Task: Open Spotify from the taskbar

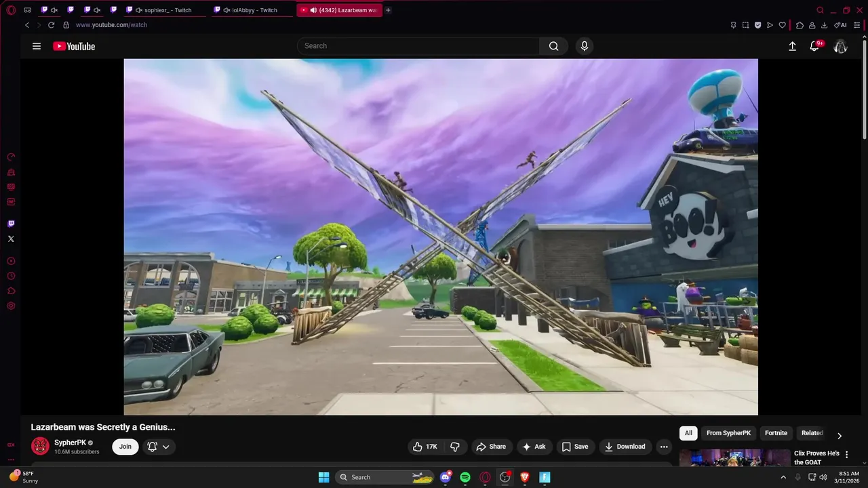Action: (x=465, y=477)
